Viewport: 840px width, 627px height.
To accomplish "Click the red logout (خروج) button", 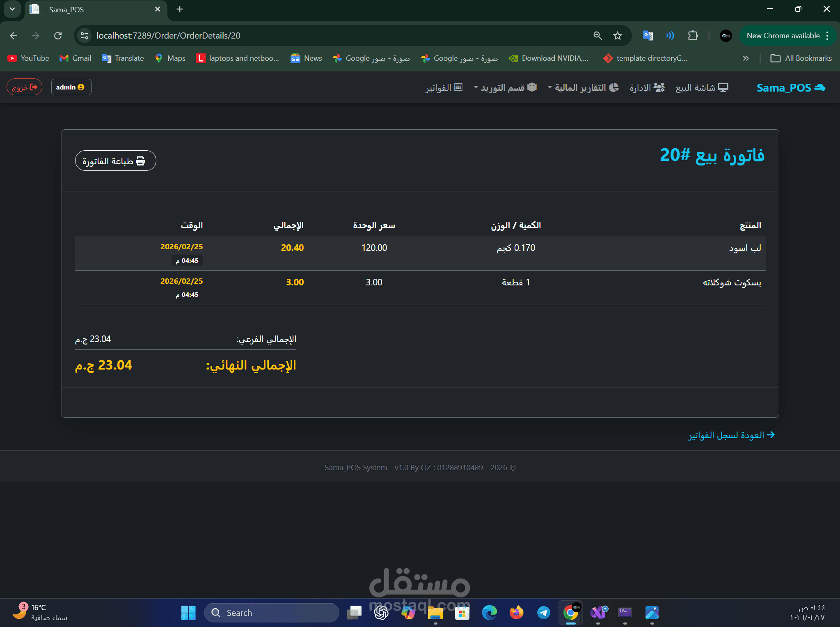I will point(24,87).
